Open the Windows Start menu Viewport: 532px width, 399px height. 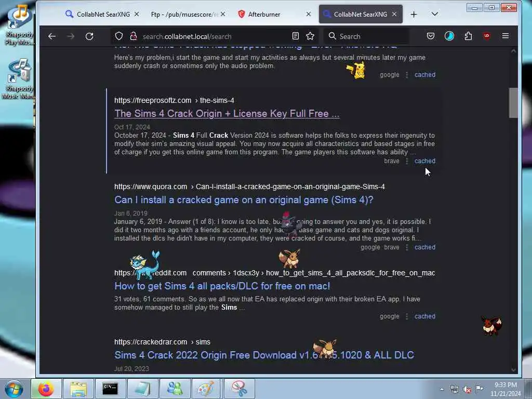(x=14, y=389)
